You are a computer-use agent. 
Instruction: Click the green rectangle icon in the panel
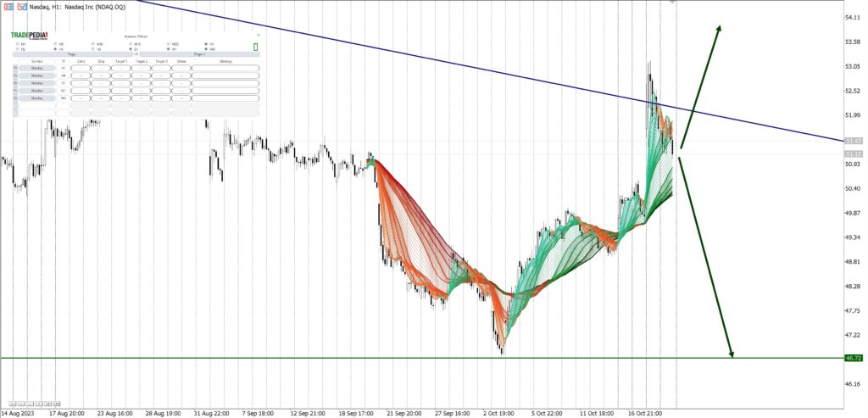tap(255, 47)
